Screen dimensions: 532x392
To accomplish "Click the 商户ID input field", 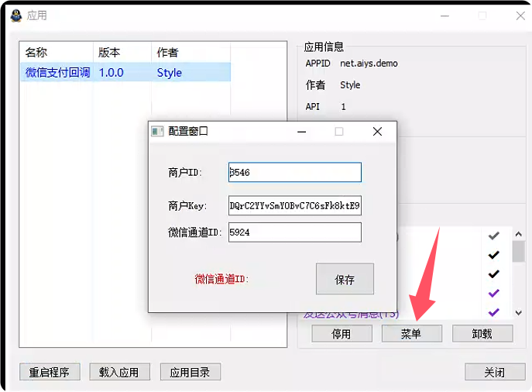I will pyautogui.click(x=295, y=173).
